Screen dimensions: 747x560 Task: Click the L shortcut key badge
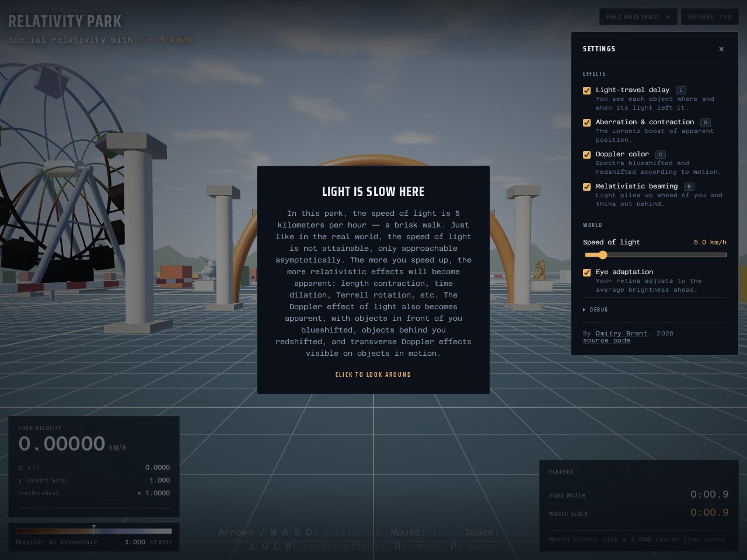click(x=680, y=90)
